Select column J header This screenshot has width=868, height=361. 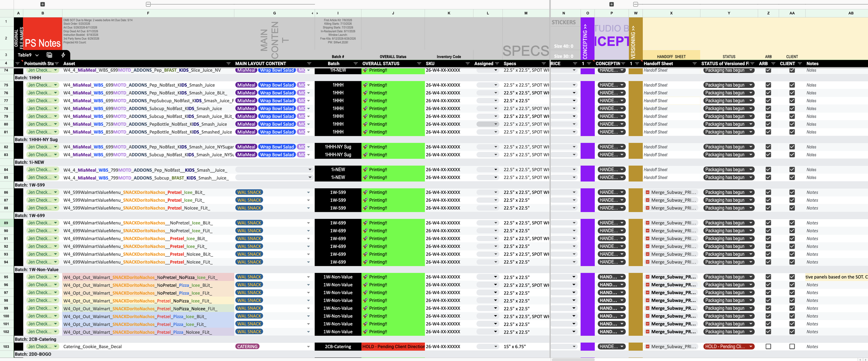[x=393, y=13]
